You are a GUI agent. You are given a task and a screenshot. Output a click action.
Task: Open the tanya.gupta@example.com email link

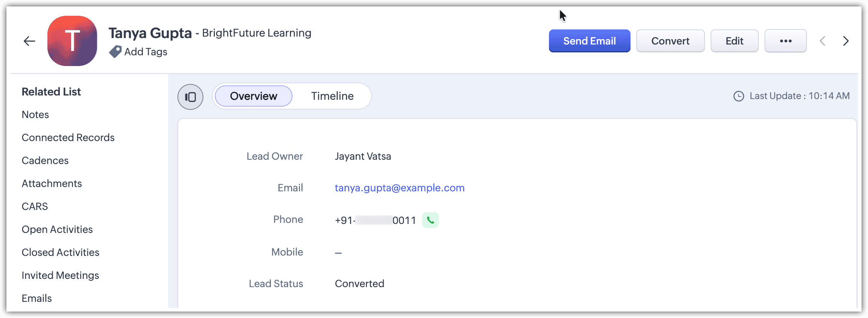tap(400, 188)
